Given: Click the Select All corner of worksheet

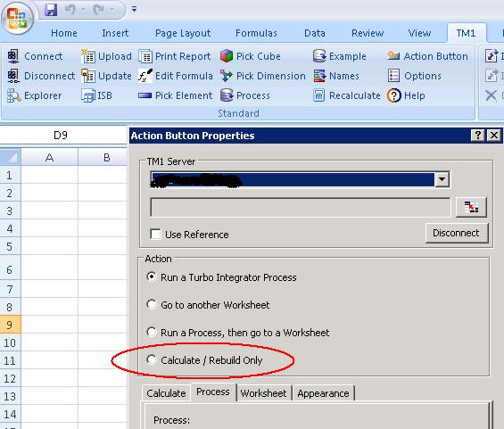Looking at the screenshot, I should [11, 157].
